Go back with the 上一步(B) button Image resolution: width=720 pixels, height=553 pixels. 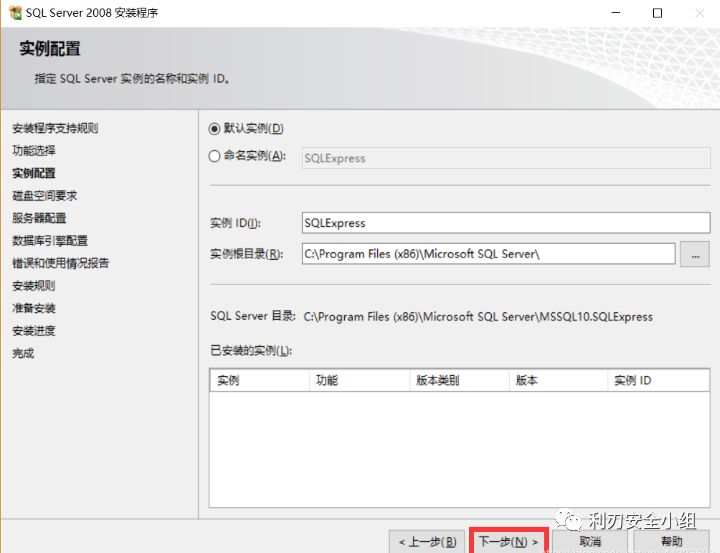click(427, 541)
